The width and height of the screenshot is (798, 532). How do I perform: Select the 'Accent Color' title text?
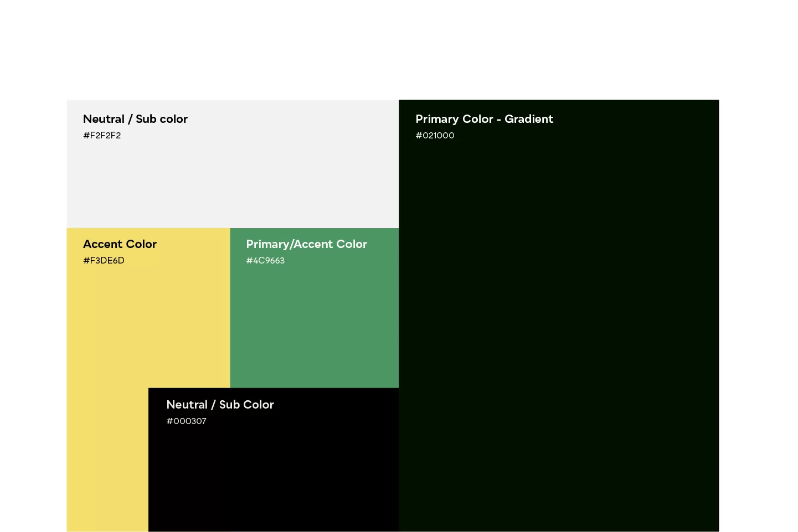coord(120,244)
